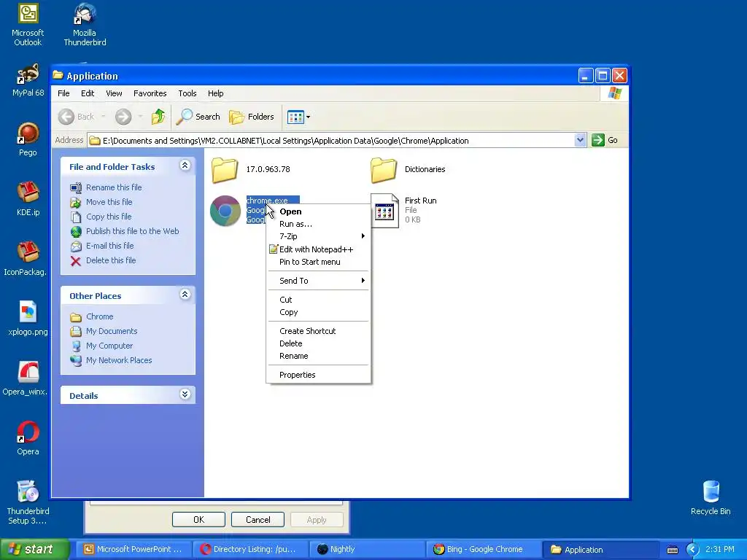Choose Delete in the context menu

click(318, 343)
